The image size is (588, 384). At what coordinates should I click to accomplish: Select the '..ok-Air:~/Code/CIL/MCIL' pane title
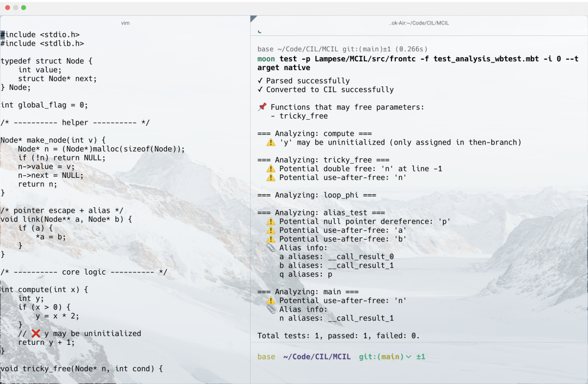pyautogui.click(x=419, y=23)
